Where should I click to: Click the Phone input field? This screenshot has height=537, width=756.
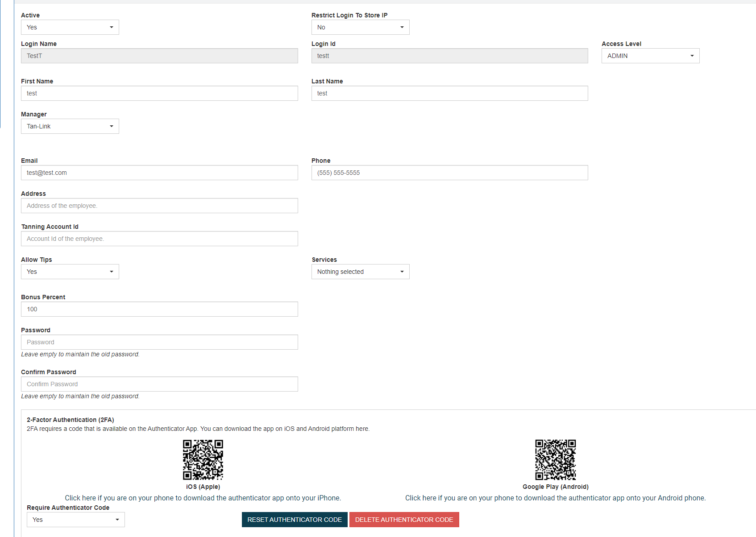click(450, 173)
